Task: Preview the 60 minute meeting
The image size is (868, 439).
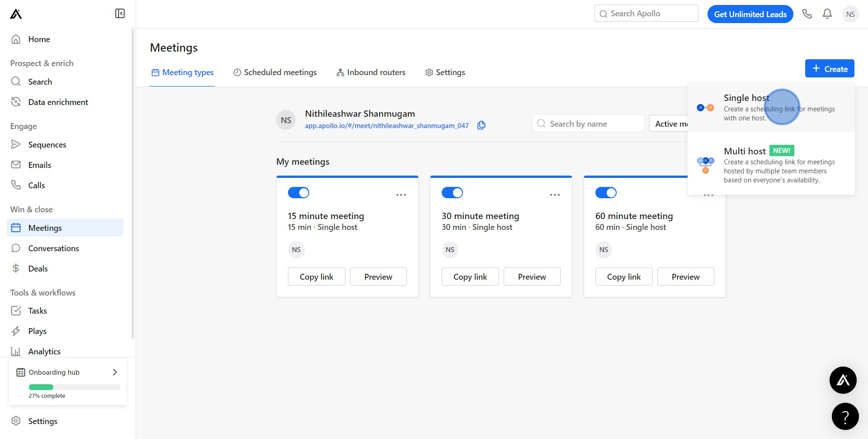Action: (x=686, y=277)
